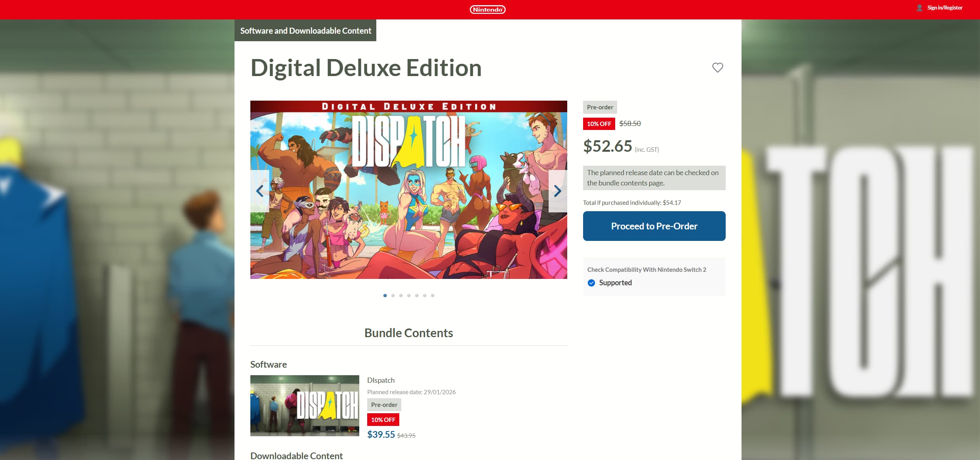Image resolution: width=980 pixels, height=460 pixels.
Task: Open the Dispatch title link
Action: pos(381,380)
